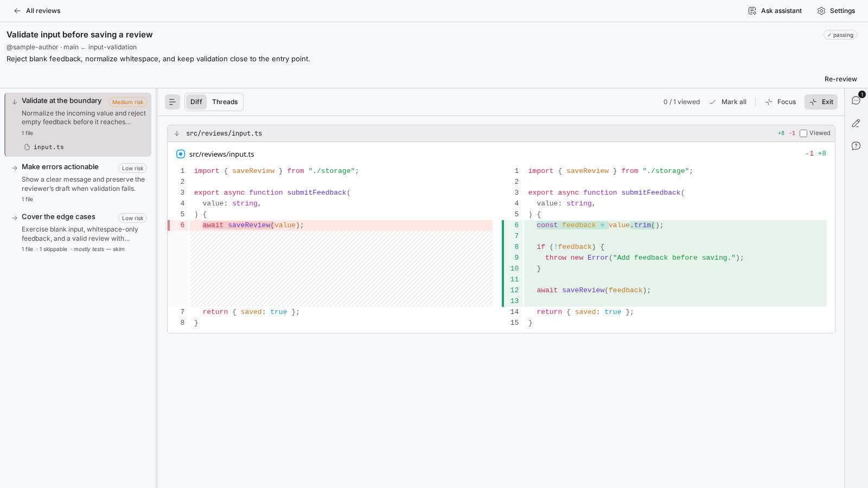Click 'export async function submitFeedback(' in right pane
The width and height of the screenshot is (868, 488).
[x=607, y=192]
